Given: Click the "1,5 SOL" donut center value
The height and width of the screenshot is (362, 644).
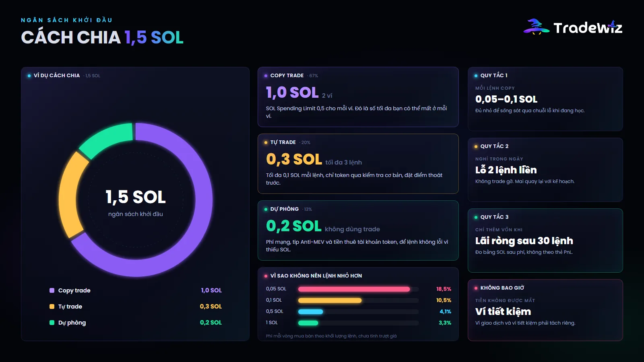Looking at the screenshot, I should tap(136, 197).
